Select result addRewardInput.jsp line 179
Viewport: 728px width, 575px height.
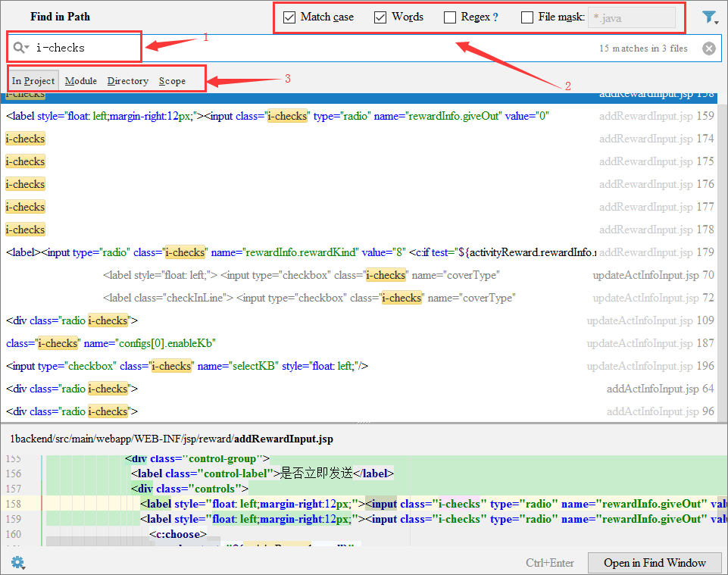(359, 252)
